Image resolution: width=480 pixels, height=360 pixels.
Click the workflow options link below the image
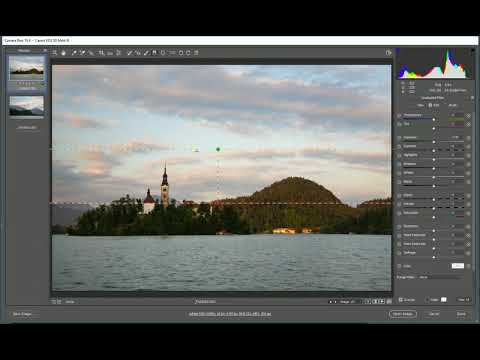tap(230, 314)
